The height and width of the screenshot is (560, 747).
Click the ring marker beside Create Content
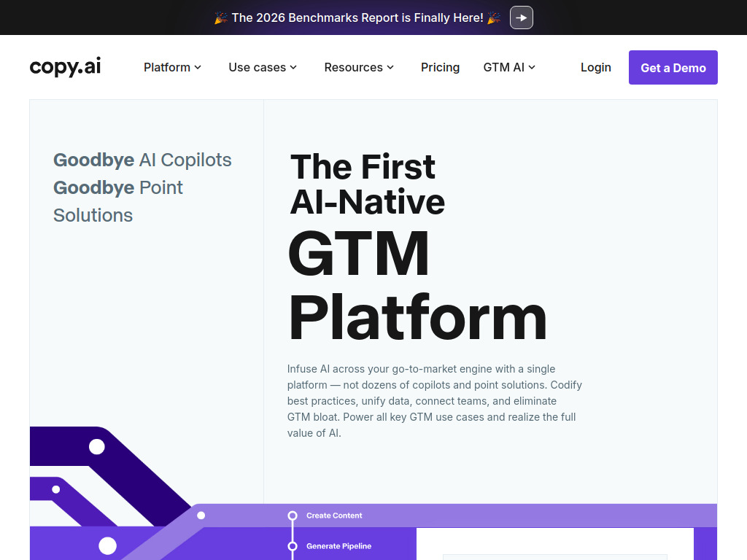(293, 516)
